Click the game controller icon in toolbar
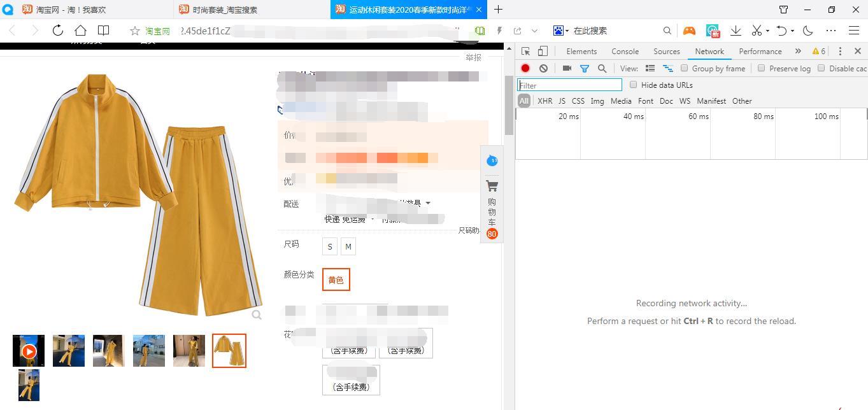868x410 pixels. [x=689, y=31]
